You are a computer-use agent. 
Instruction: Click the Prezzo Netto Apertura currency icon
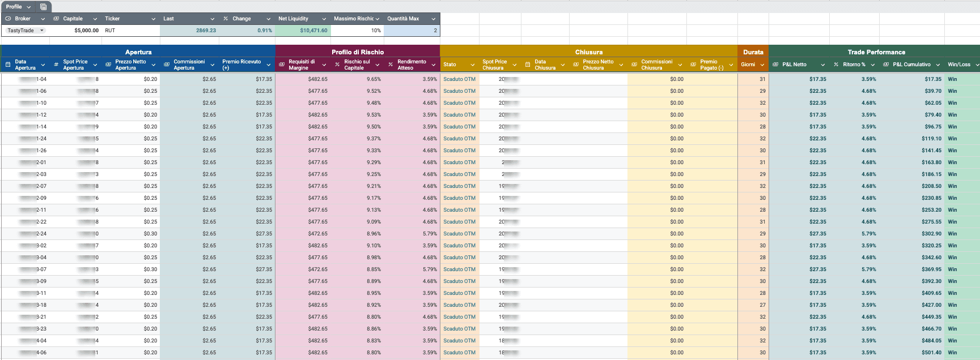(x=108, y=65)
